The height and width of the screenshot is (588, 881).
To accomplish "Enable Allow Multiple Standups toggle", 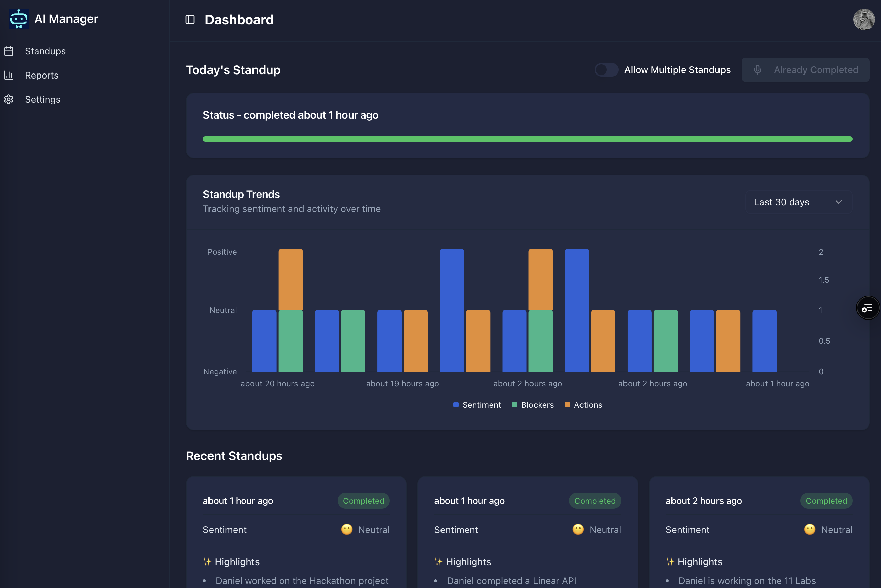I will point(606,70).
